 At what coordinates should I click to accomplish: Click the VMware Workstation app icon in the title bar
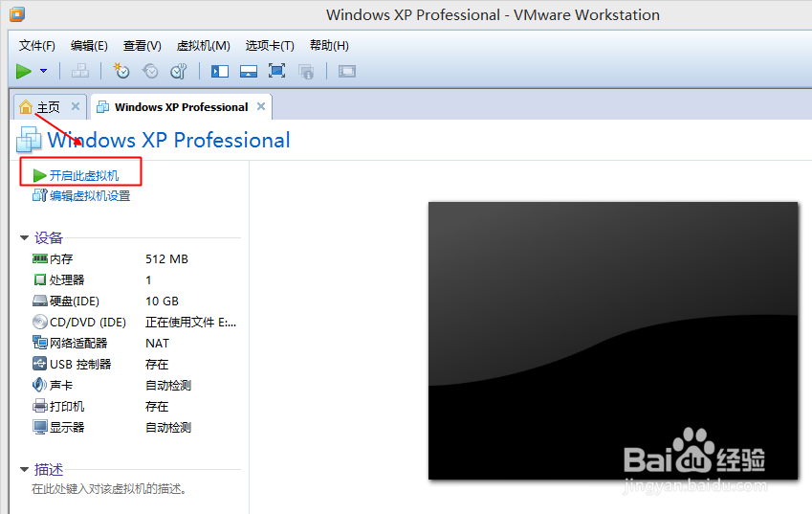[17, 14]
